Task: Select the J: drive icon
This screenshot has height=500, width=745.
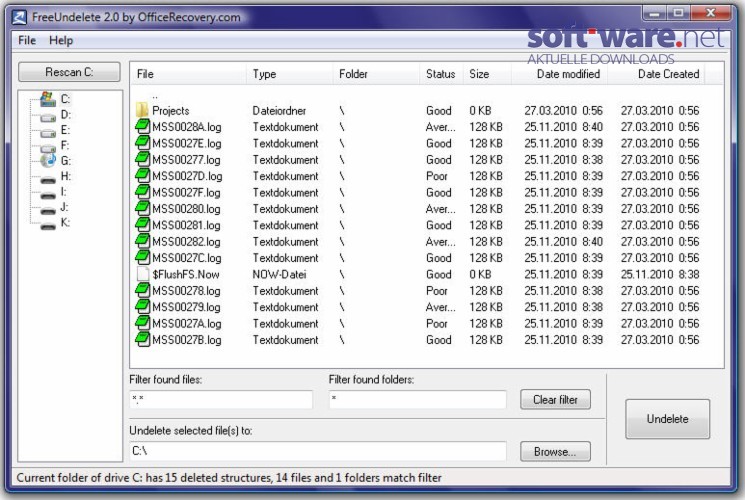Action: [x=48, y=211]
